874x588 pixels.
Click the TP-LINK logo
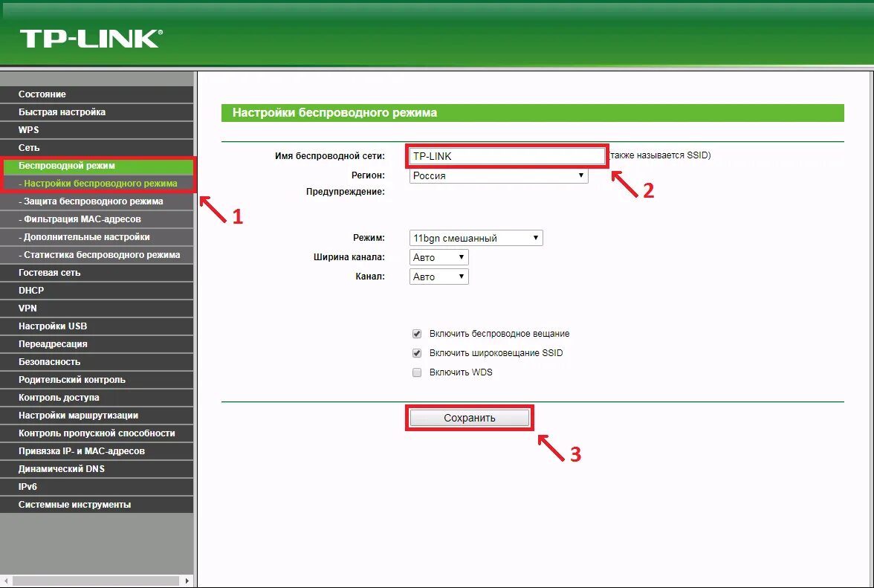pos(91,39)
